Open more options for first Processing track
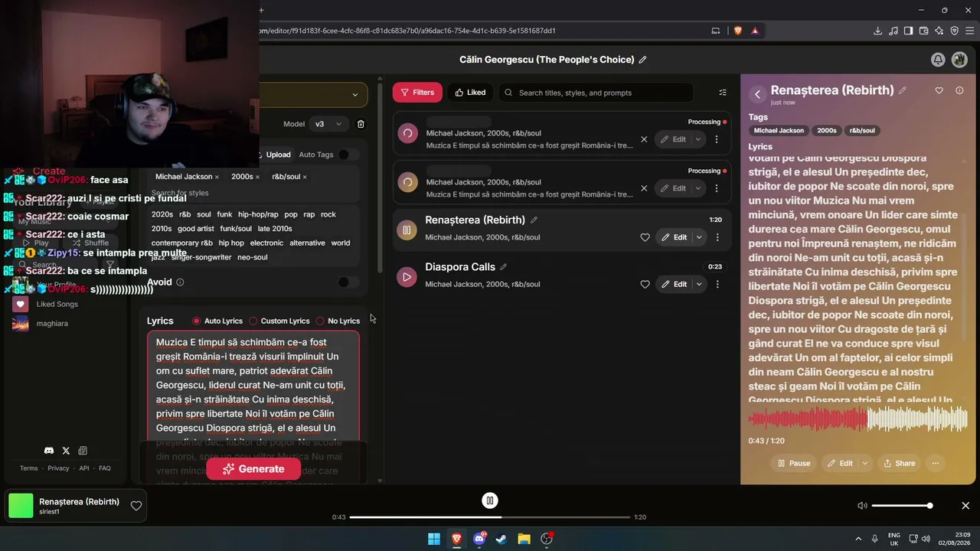 pyautogui.click(x=717, y=139)
